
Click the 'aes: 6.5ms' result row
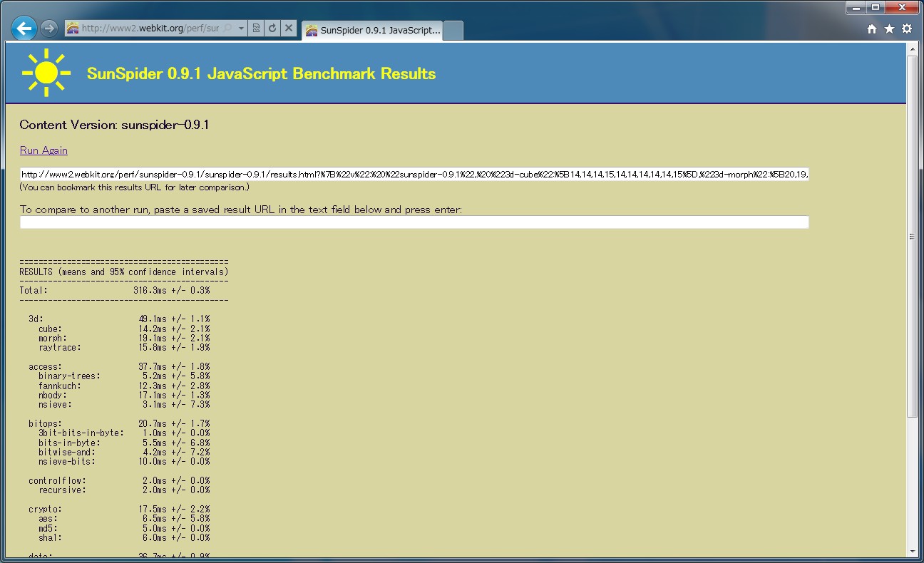pyautogui.click(x=124, y=519)
